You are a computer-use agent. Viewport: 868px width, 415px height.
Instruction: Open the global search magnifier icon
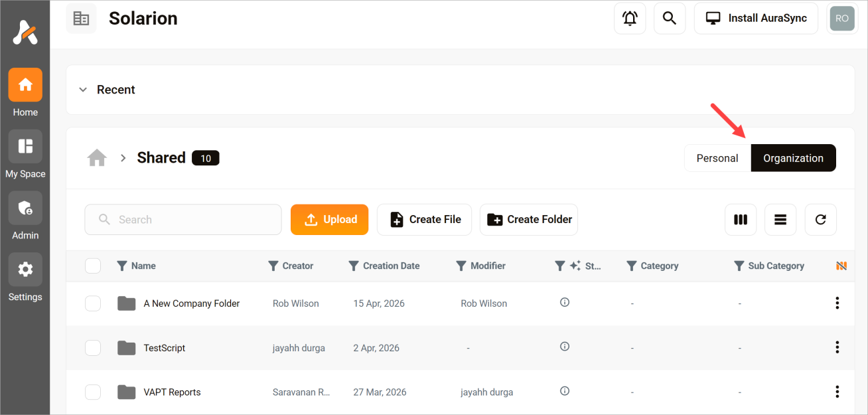coord(670,19)
